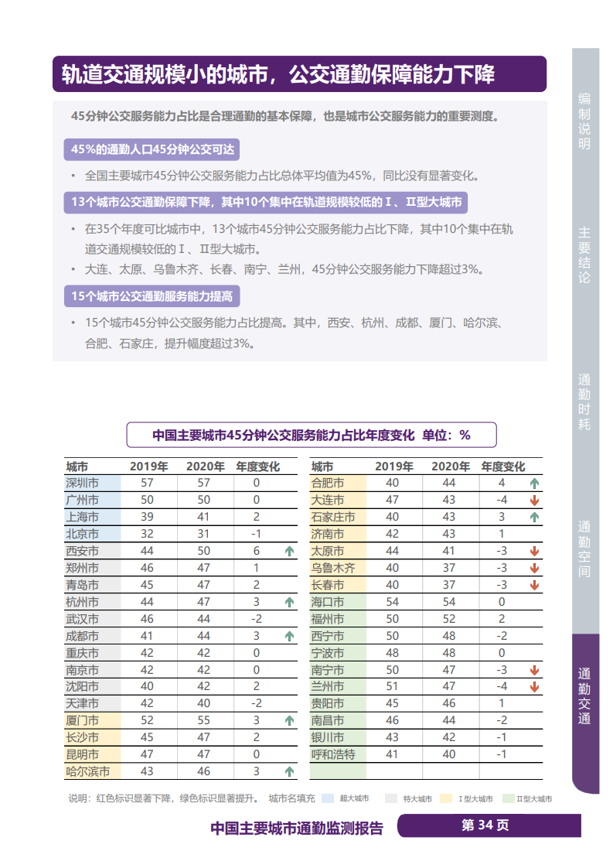
Task: Switch to the 主要结论 side tab
Action: point(584,255)
